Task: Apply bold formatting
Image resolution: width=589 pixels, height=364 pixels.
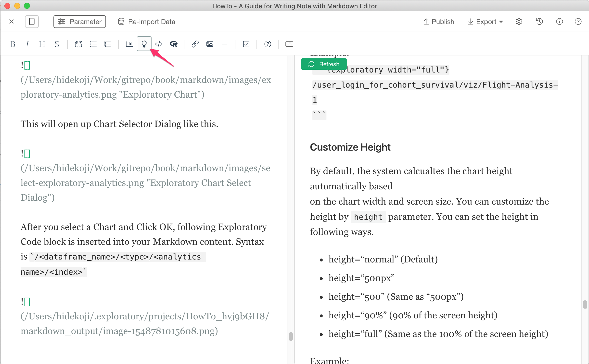Action: (x=13, y=44)
